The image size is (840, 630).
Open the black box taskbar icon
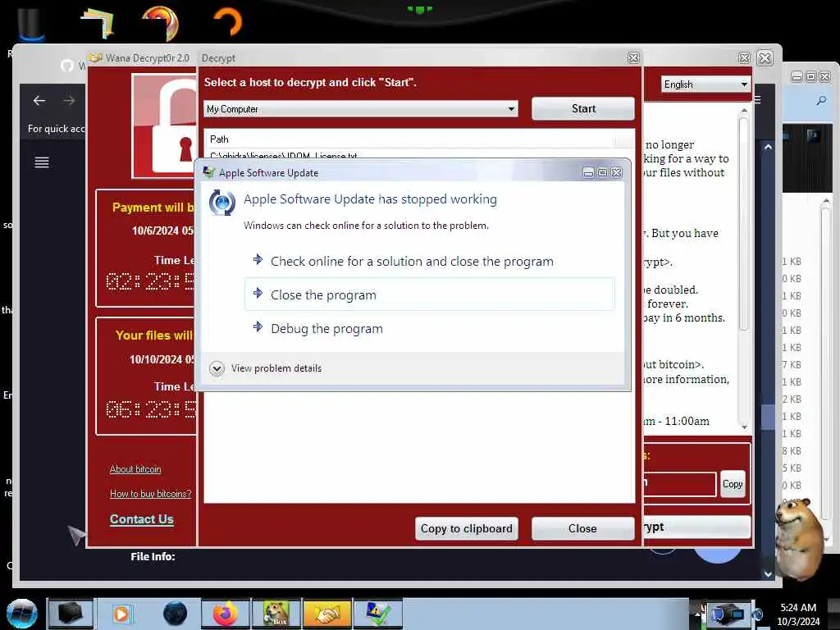(x=71, y=614)
